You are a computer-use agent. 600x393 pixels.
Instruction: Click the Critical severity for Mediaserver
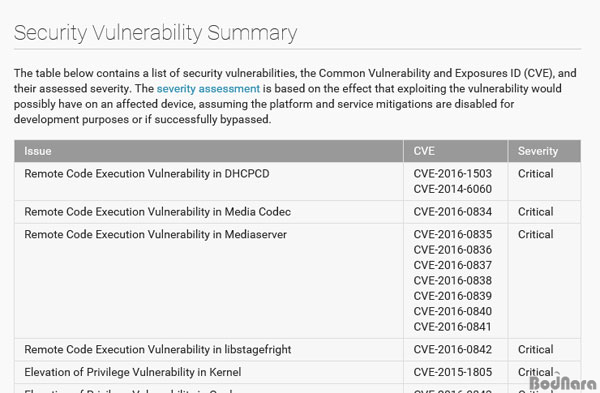(535, 234)
